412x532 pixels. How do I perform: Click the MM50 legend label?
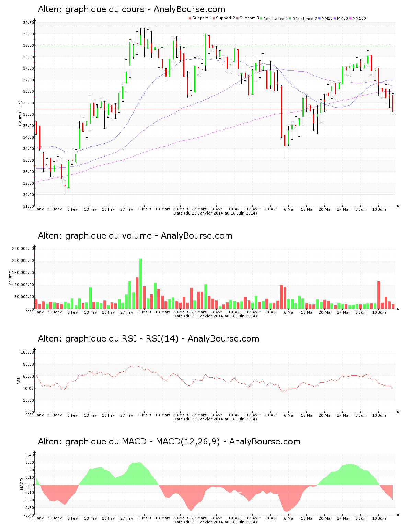click(343, 18)
